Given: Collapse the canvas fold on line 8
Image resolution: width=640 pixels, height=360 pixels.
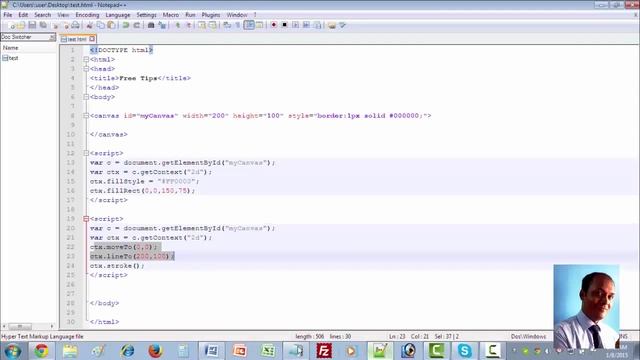Looking at the screenshot, I should tap(86, 116).
